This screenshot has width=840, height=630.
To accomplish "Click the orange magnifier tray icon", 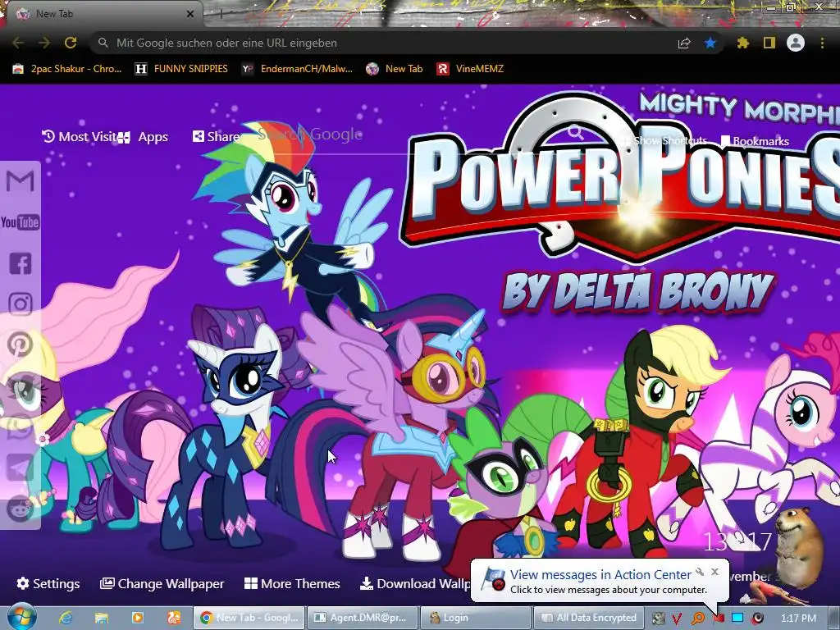I will coord(698,619).
